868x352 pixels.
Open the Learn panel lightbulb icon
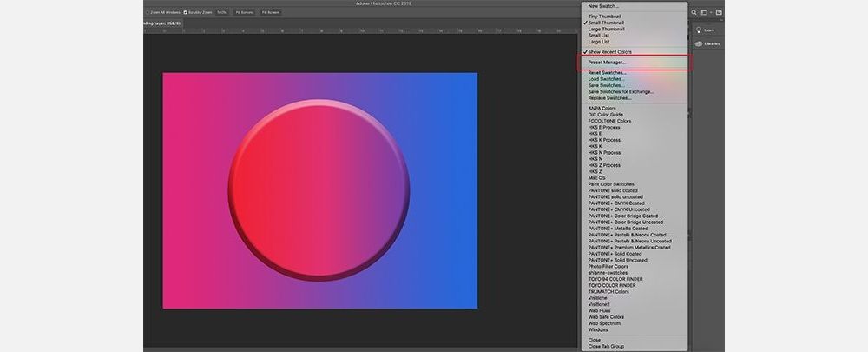[699, 30]
